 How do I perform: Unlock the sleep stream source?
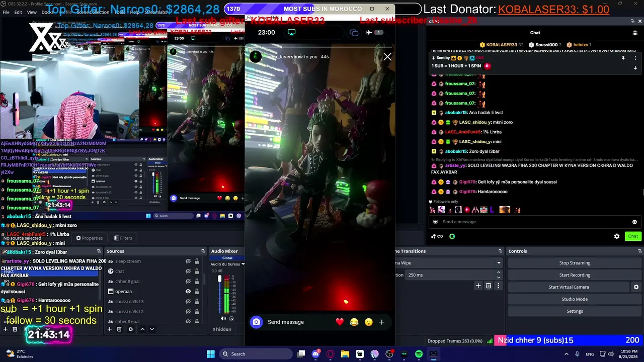pos(197,261)
